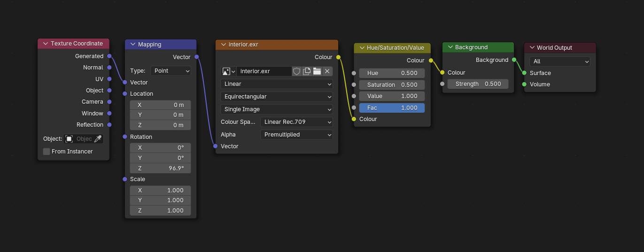This screenshot has width=644, height=252.
Task: Open the Linear interpolation dropdown
Action: (x=277, y=84)
